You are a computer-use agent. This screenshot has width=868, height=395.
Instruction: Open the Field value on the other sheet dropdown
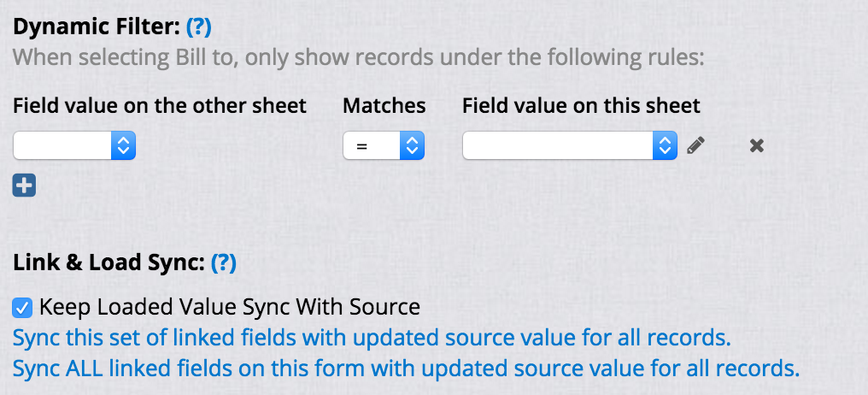[x=74, y=145]
